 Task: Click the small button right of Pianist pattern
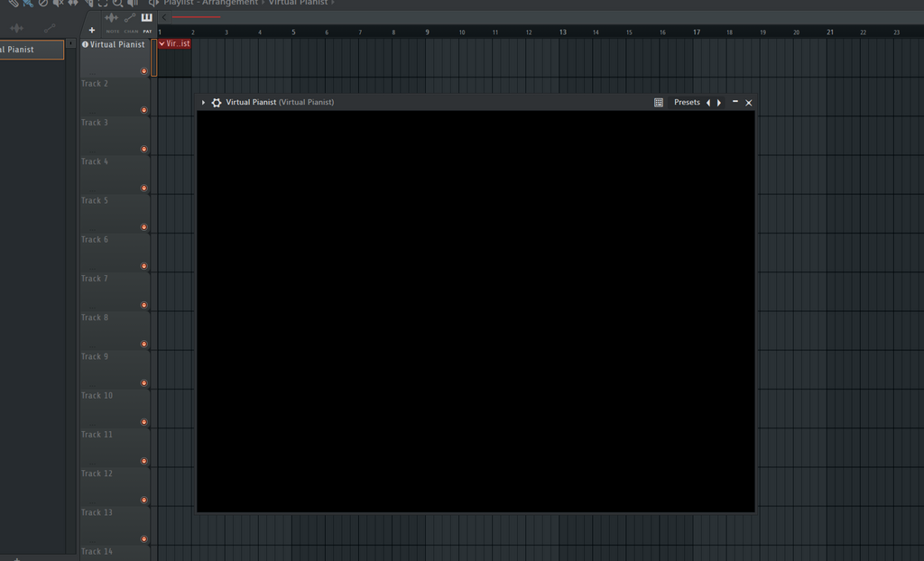(70, 43)
